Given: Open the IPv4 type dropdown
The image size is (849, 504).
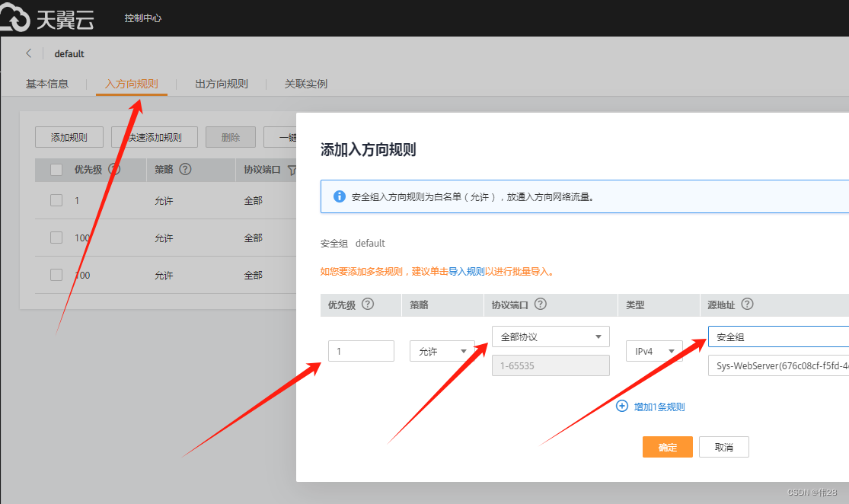Looking at the screenshot, I should pyautogui.click(x=653, y=351).
